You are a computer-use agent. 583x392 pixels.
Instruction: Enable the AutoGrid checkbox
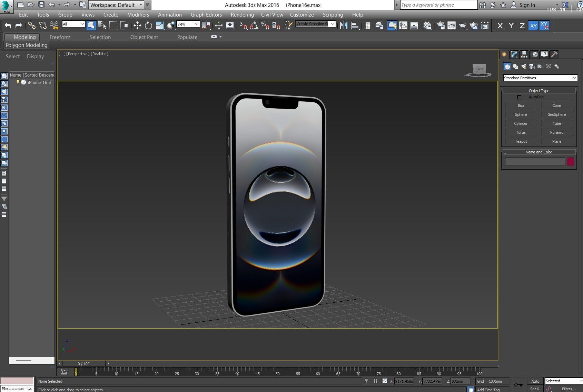[519, 97]
